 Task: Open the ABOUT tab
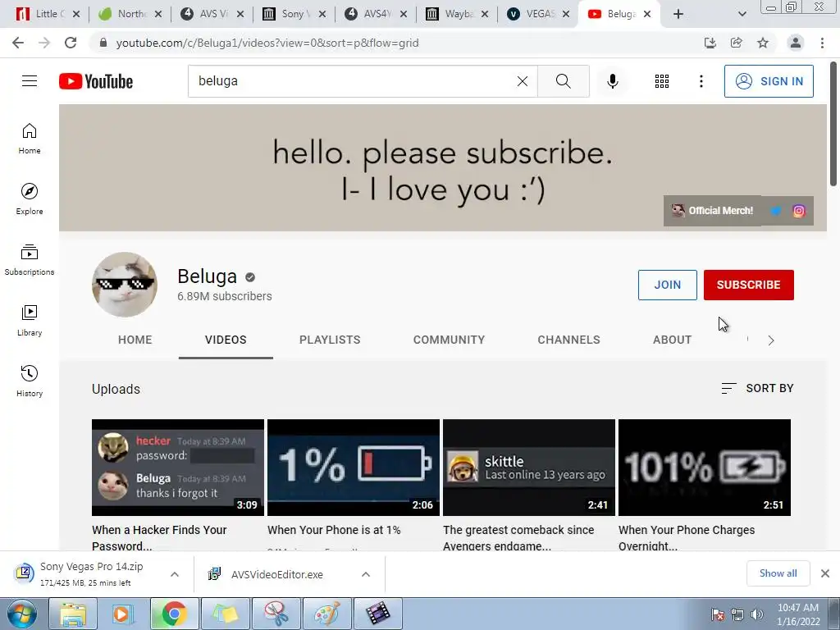673,340
